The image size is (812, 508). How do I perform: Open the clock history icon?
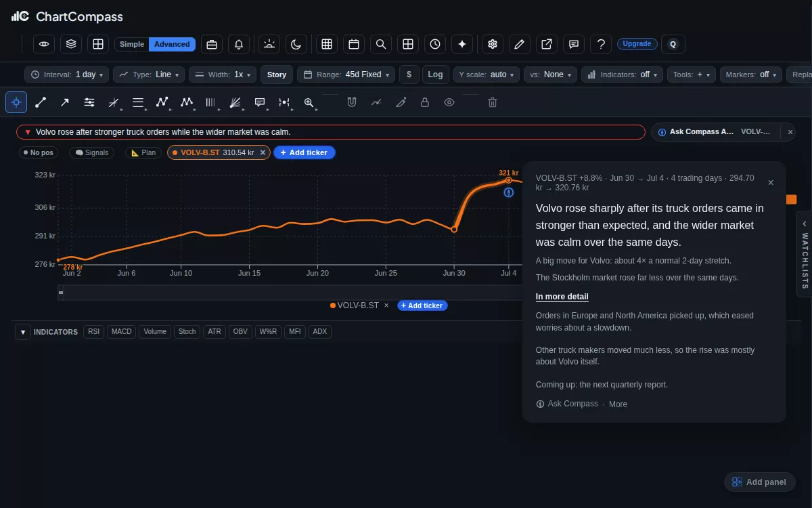pos(435,44)
